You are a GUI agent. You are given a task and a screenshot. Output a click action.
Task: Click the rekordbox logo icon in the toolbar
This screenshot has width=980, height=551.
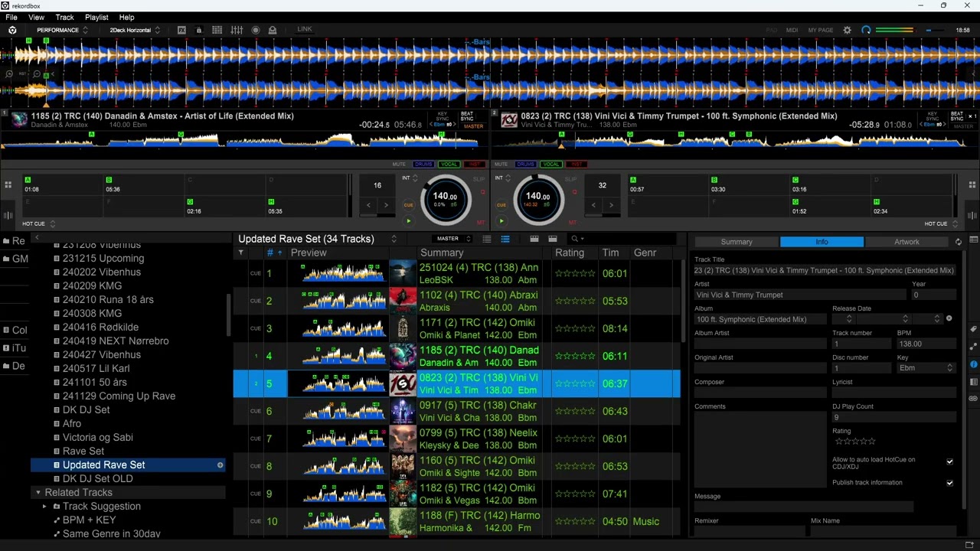(x=12, y=30)
